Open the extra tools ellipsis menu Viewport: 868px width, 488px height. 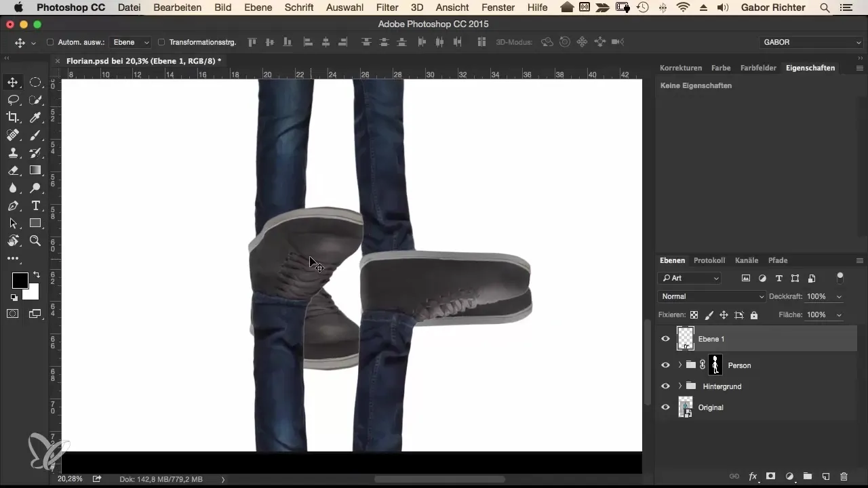tap(13, 259)
